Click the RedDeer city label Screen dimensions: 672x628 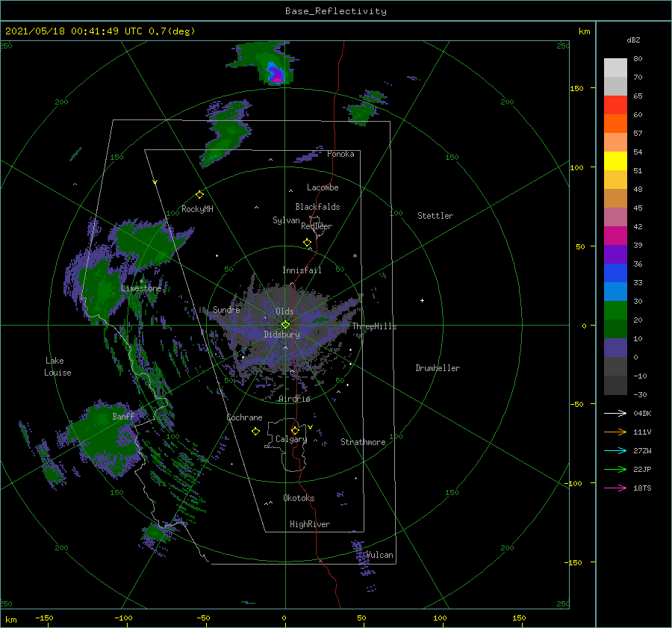click(317, 226)
